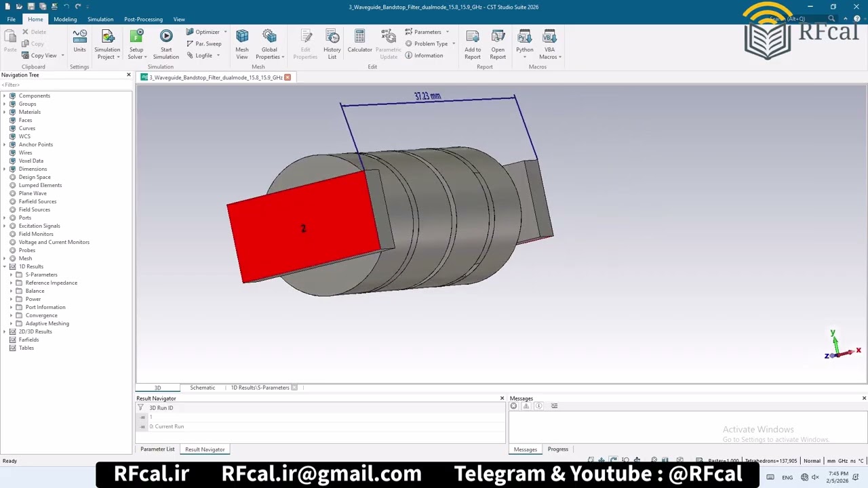Click the Copy View button
868x488 pixels.
click(43, 56)
